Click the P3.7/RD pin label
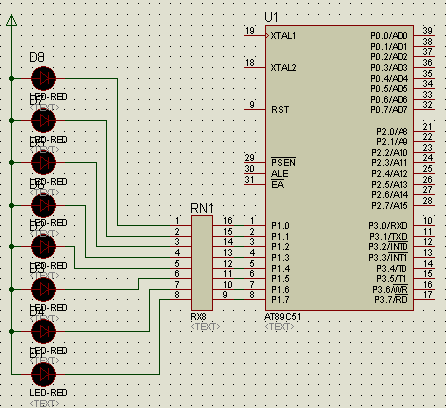 click(x=391, y=300)
